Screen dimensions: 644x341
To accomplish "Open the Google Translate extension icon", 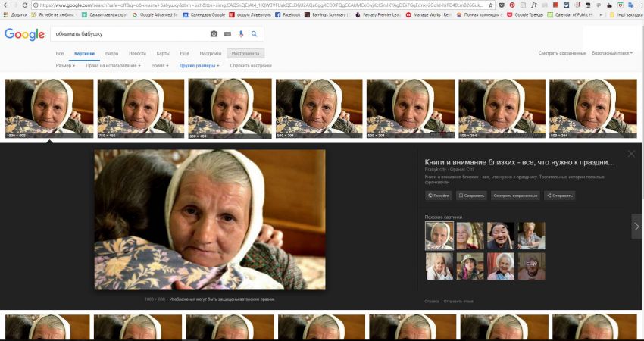I will 630,5.
